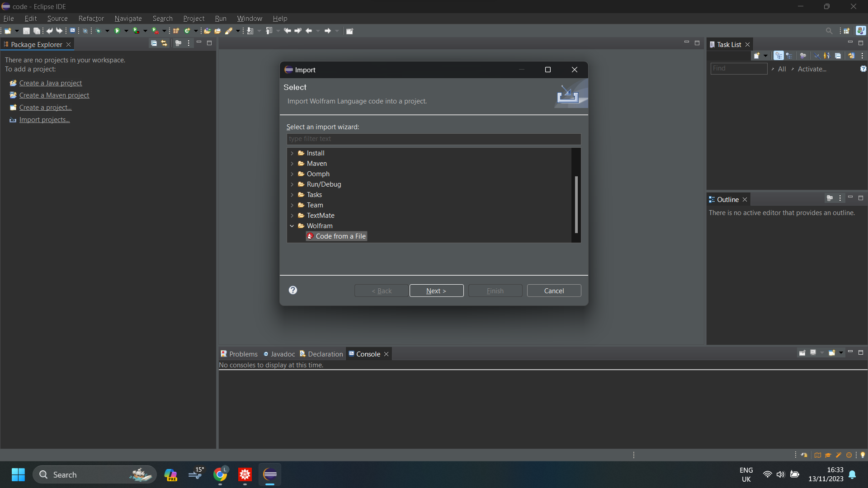Open the Run button dropdown arrow
This screenshot has width=868, height=488.
click(x=126, y=31)
